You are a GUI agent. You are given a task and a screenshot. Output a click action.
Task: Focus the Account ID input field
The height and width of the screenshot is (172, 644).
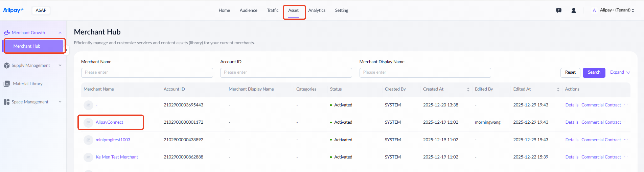[x=286, y=73]
